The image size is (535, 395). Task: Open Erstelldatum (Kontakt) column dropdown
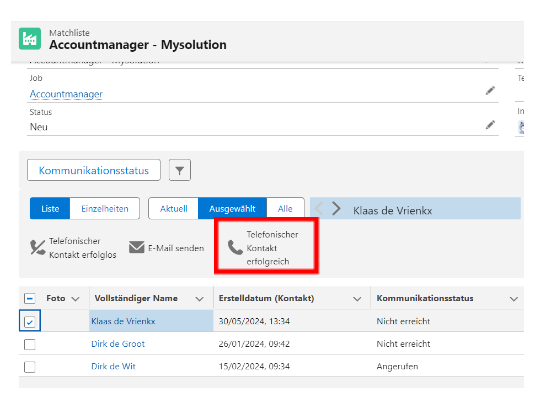pos(357,299)
